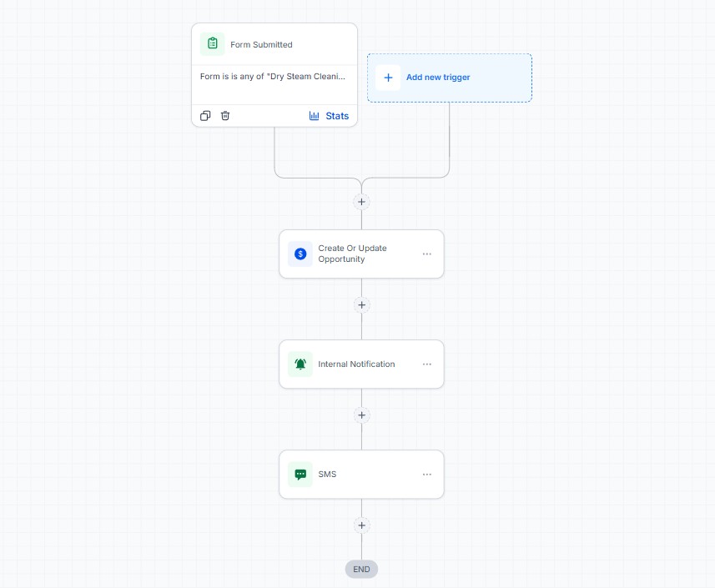Add action between Internal Notification and SMS
Screen dimensions: 715x588
[x=361, y=415]
